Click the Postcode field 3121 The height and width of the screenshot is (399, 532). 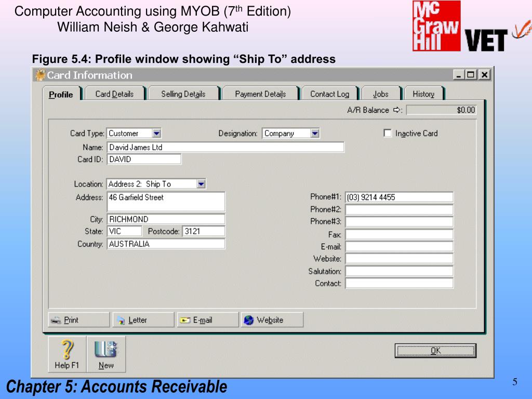coord(204,231)
